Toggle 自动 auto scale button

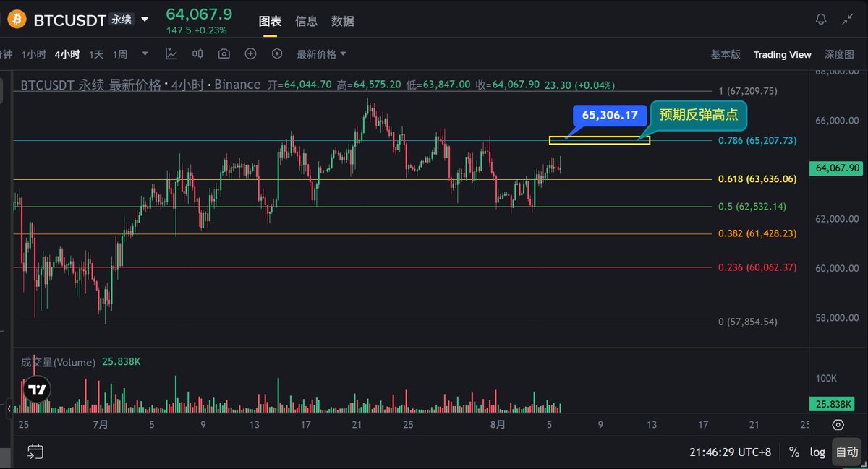[846, 452]
